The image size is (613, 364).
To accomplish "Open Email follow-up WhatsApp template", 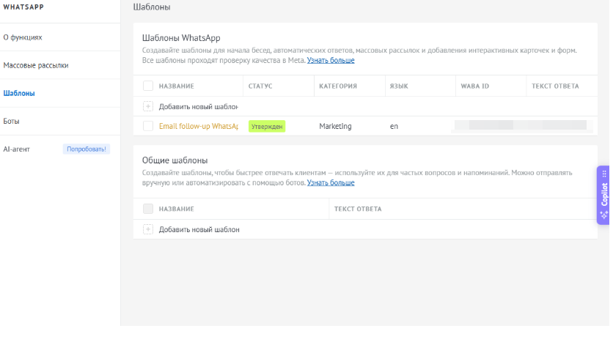I will coord(198,126).
